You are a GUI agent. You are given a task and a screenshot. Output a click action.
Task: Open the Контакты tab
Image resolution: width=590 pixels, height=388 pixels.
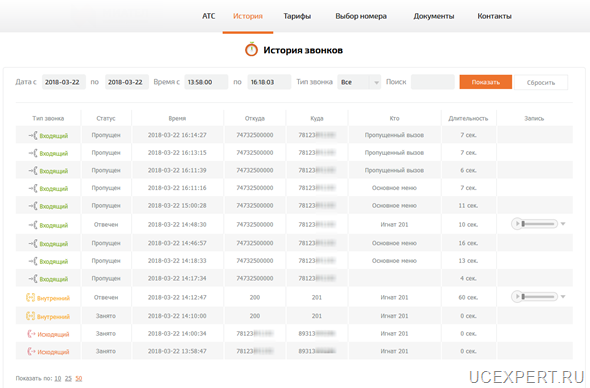coord(494,16)
